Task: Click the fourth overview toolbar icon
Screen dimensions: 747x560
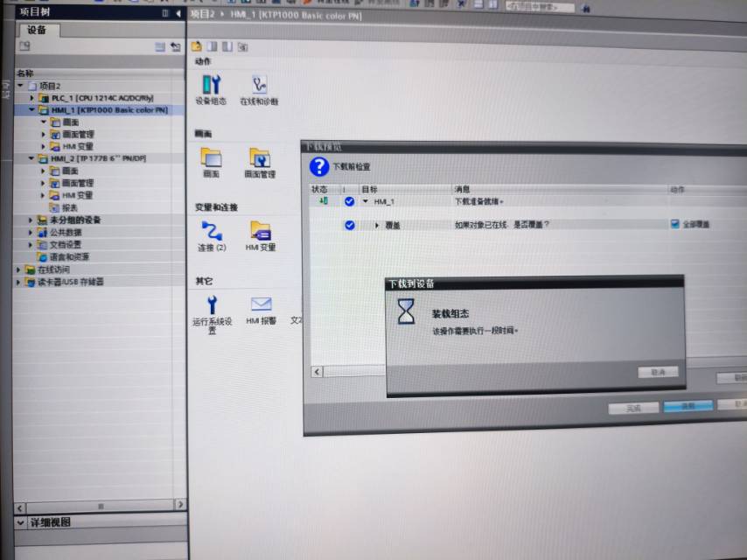Action: tap(243, 46)
